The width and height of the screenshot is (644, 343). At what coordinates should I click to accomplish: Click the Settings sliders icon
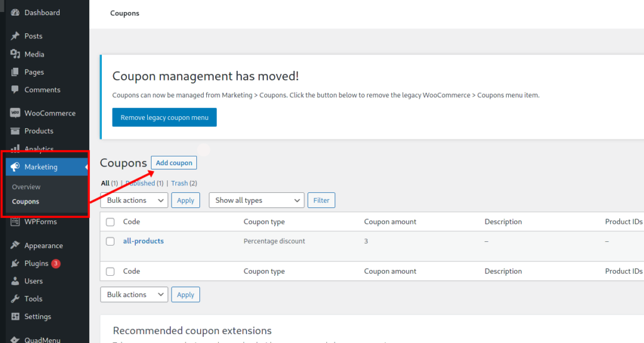[x=15, y=317]
